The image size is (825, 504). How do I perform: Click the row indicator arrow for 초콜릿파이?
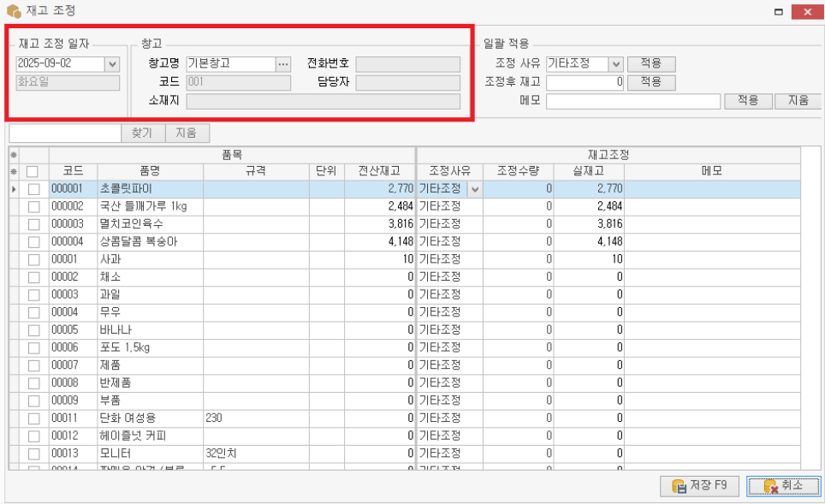coord(14,188)
